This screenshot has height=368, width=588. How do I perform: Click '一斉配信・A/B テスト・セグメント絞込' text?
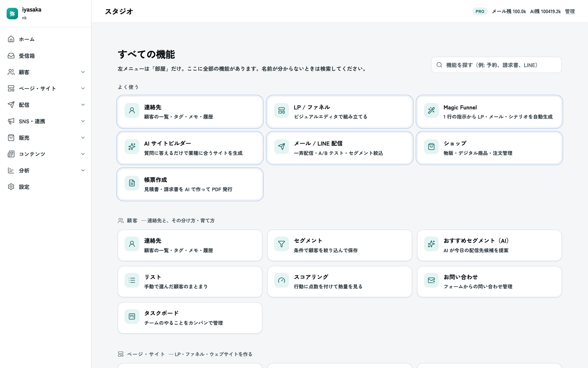(x=338, y=153)
